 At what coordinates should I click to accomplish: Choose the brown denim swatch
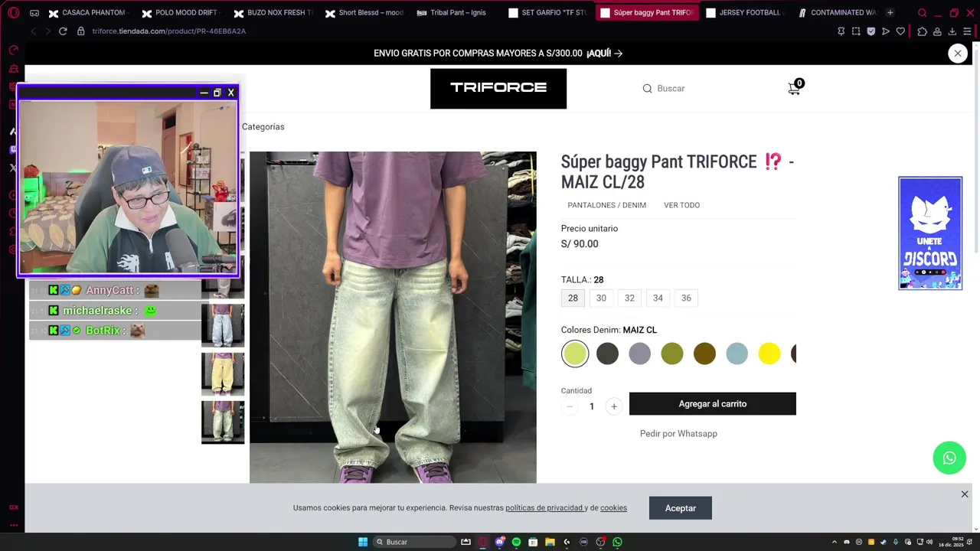(704, 354)
